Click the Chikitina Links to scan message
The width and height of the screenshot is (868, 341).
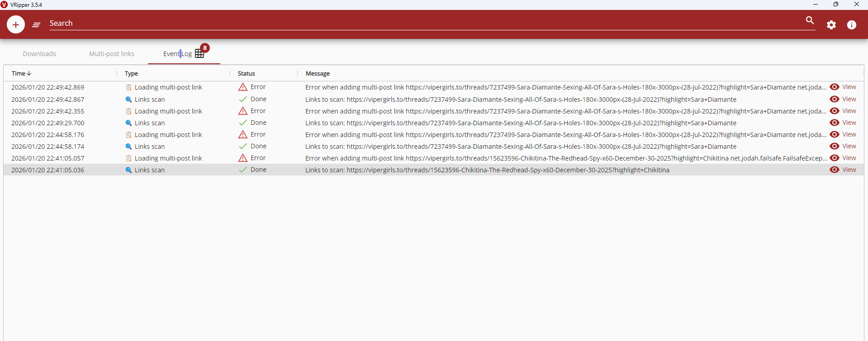coord(487,170)
